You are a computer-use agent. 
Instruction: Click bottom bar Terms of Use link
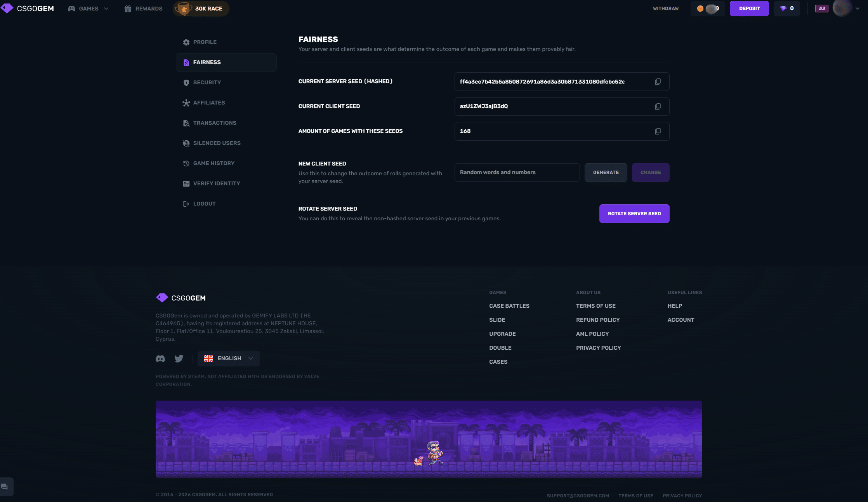click(x=635, y=496)
